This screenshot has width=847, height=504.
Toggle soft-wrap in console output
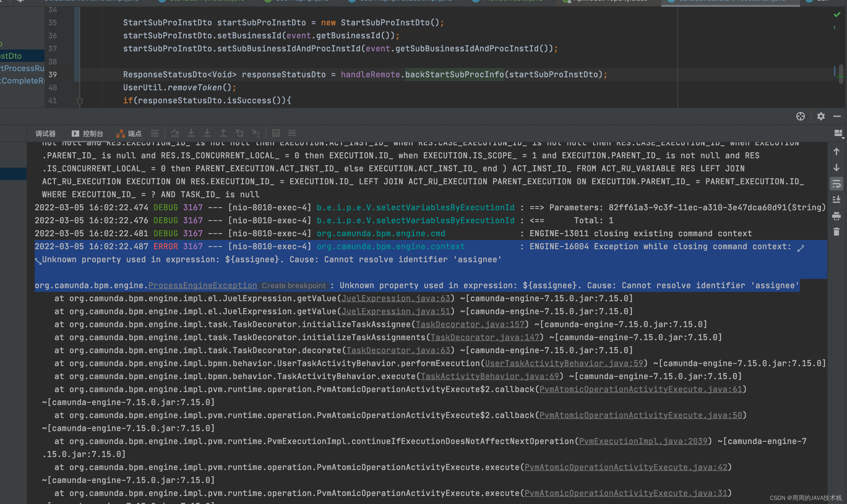tap(836, 184)
